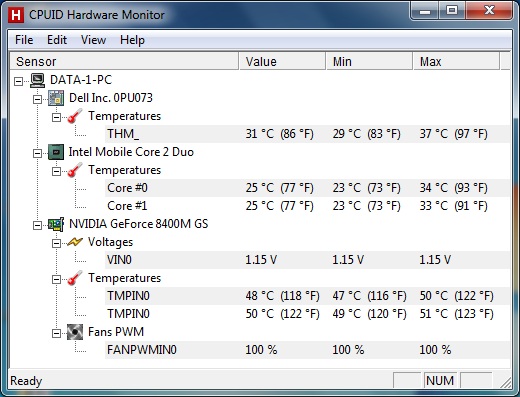Click the Min column header
The width and height of the screenshot is (520, 397).
tap(369, 61)
